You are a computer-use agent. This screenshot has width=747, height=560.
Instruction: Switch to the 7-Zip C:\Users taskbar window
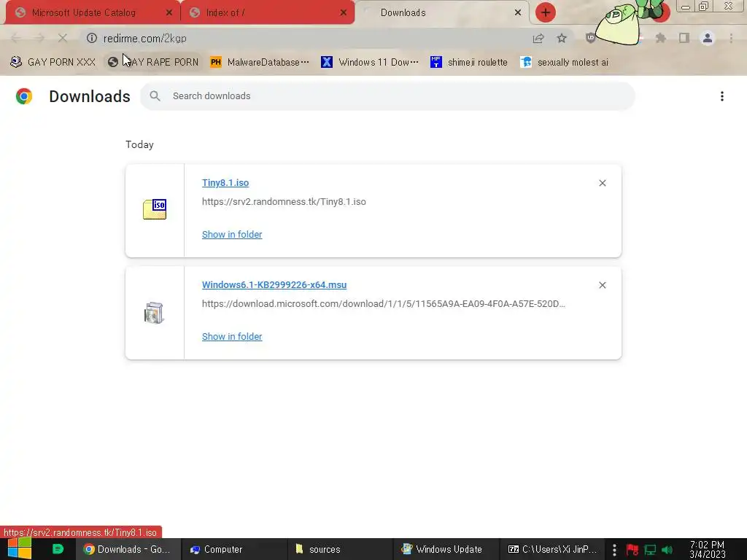click(553, 549)
